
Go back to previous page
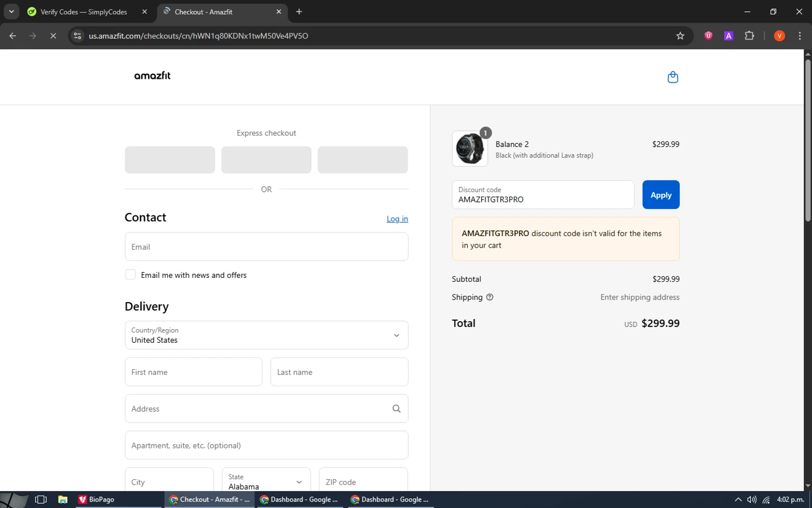[x=13, y=36]
